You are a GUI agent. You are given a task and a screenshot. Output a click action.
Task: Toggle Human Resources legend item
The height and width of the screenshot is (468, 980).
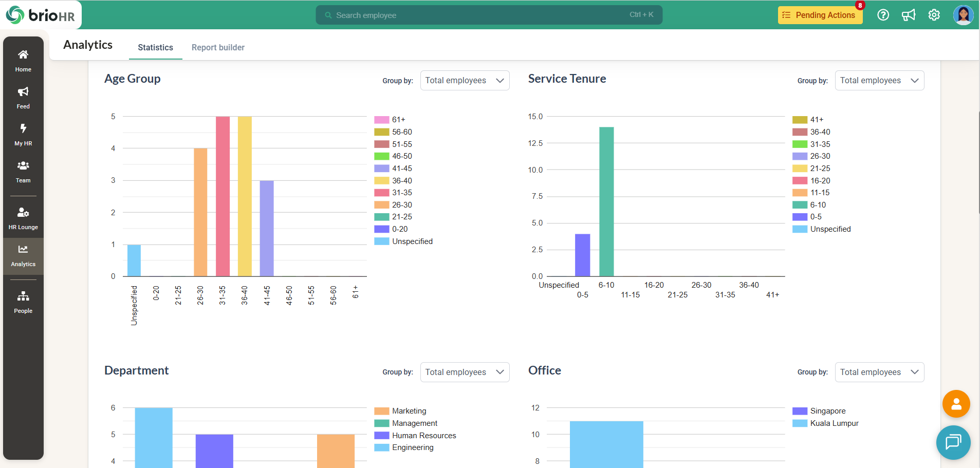[x=415, y=436]
